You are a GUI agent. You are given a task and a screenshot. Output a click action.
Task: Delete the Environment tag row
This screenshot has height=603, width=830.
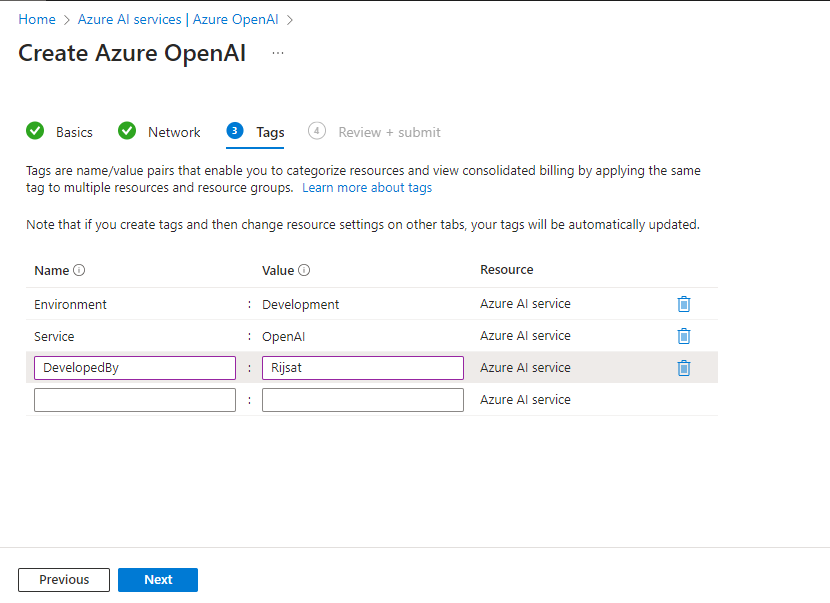click(683, 304)
